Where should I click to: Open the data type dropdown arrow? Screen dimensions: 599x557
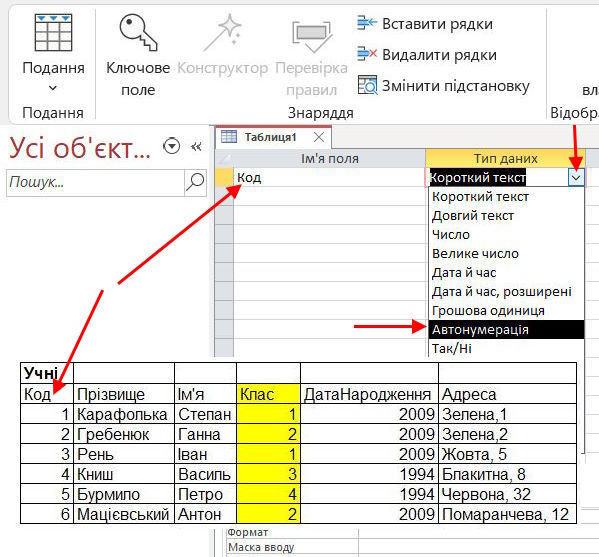(x=576, y=178)
